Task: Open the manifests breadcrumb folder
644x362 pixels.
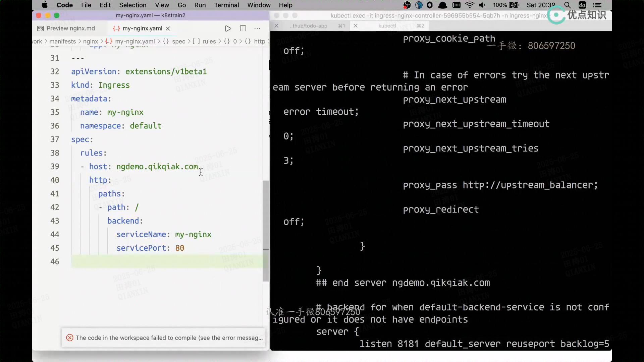Action: 62,41
